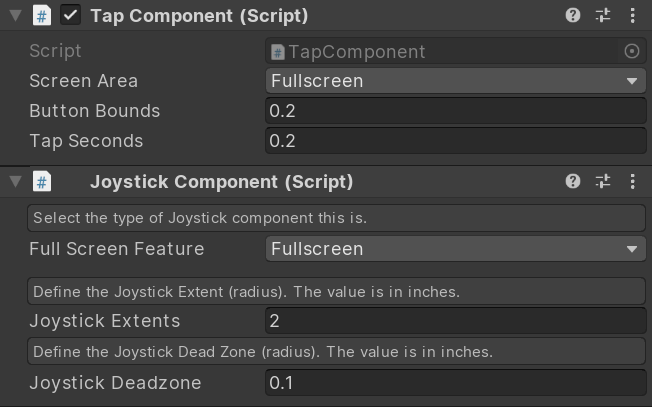Viewport: 652px width, 407px height.
Task: Collapse the Joystick Component foldout arrow
Action: [15, 181]
